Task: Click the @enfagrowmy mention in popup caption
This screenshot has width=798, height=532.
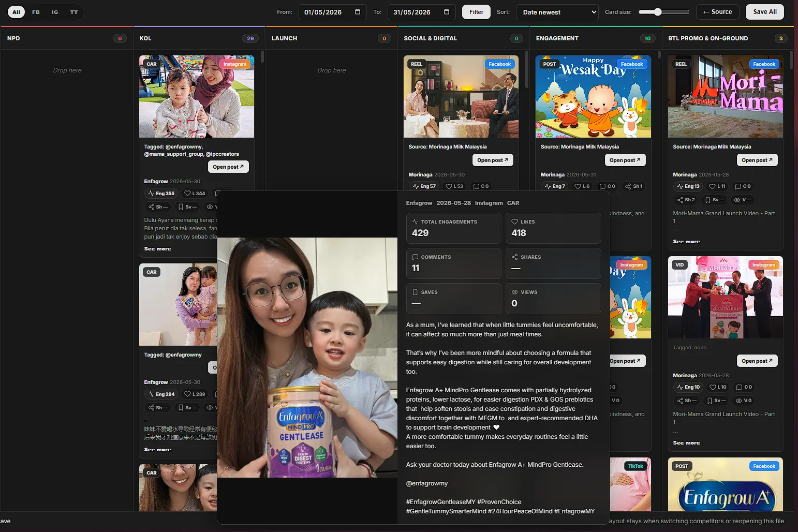Action: click(427, 483)
